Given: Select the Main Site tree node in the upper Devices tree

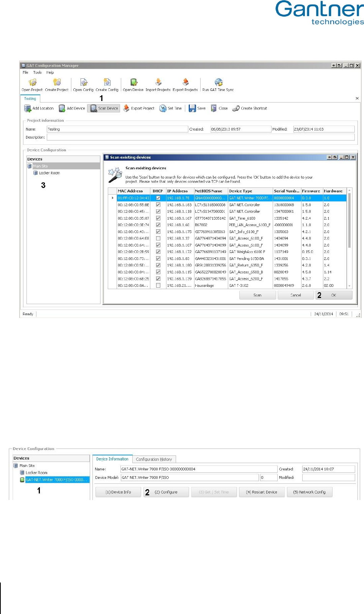Looking at the screenshot, I should 63,166.
